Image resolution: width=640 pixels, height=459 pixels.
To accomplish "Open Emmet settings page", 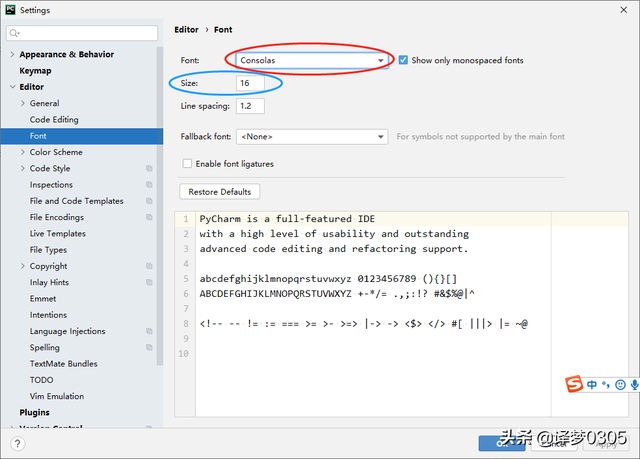I will (43, 299).
